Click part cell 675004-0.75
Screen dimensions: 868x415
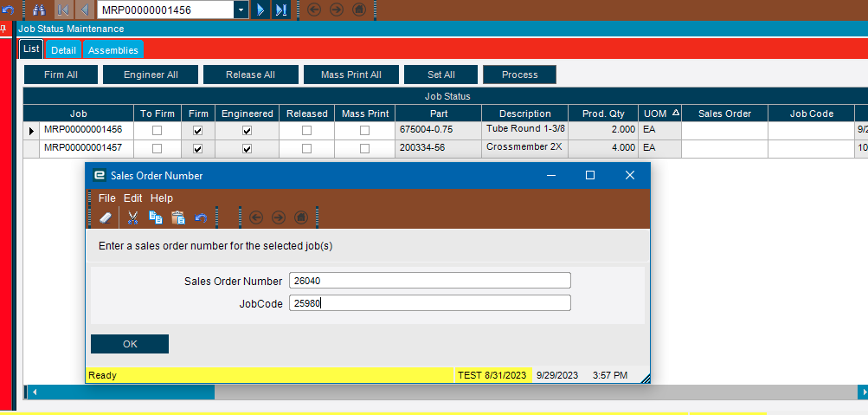click(439, 131)
